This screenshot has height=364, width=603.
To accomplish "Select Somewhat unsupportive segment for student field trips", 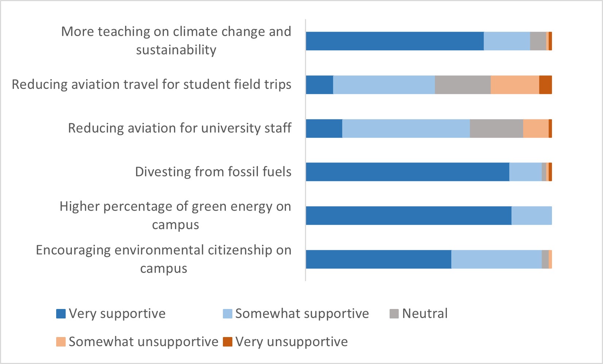I will click(x=515, y=85).
